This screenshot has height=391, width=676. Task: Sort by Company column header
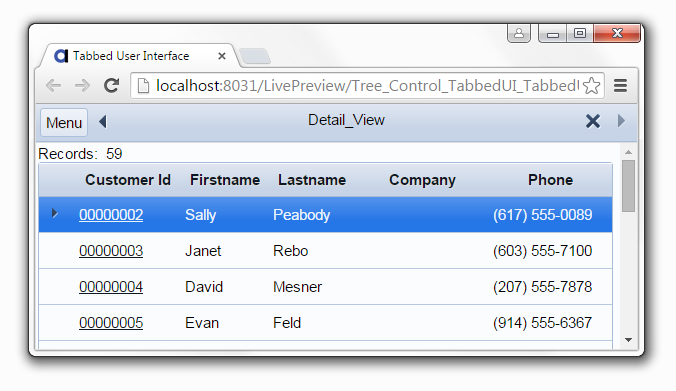tap(422, 180)
